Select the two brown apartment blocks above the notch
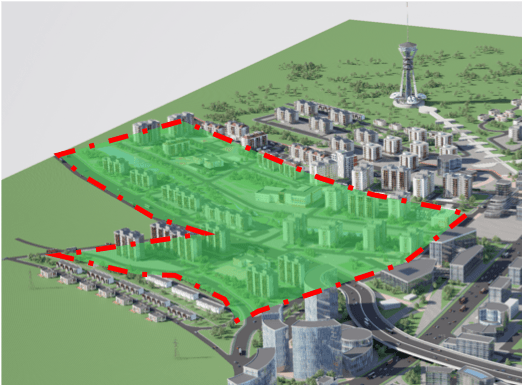This screenshot has width=522, height=385. 148,233
